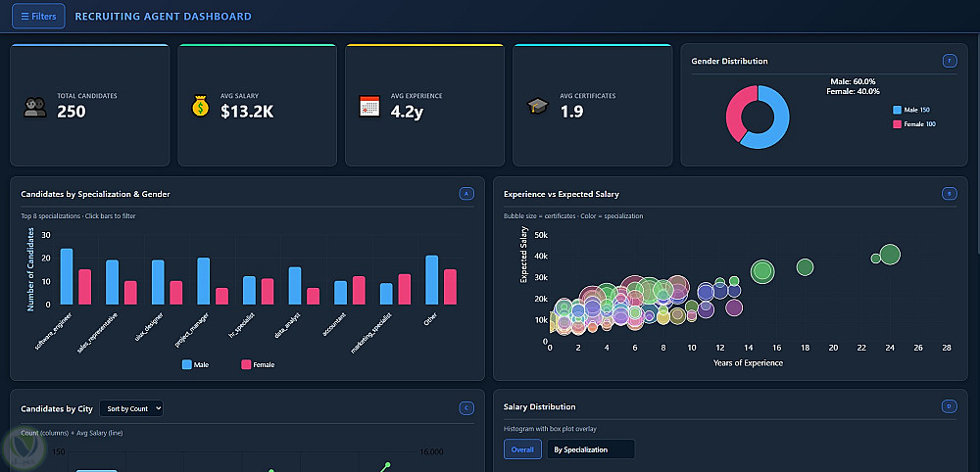
Task: Click the Female: 40.0% label
Action: pyautogui.click(x=854, y=91)
